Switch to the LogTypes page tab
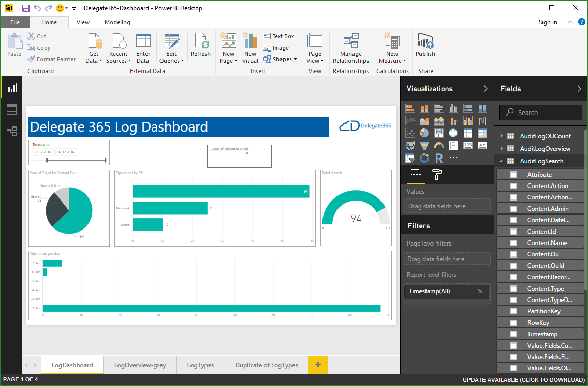This screenshot has width=588, height=386. coord(200,365)
